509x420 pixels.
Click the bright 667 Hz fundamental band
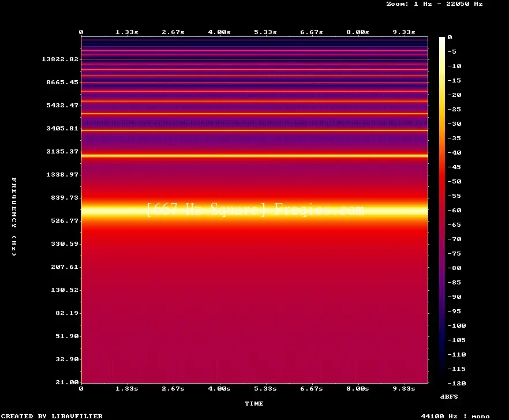pyautogui.click(x=254, y=211)
